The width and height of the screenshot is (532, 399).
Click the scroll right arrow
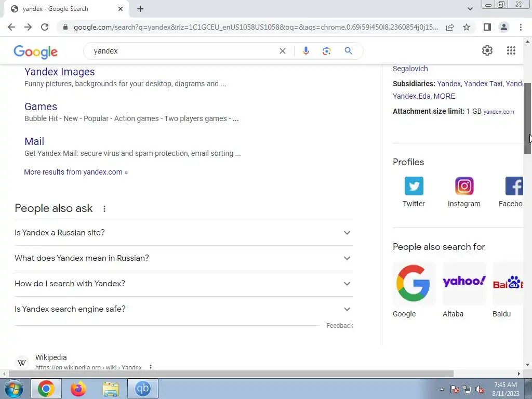[519, 374]
